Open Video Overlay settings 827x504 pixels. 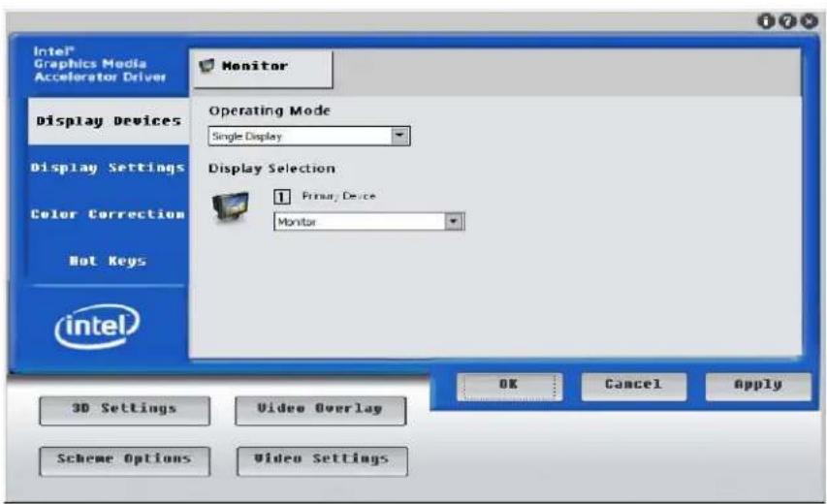coord(321,411)
